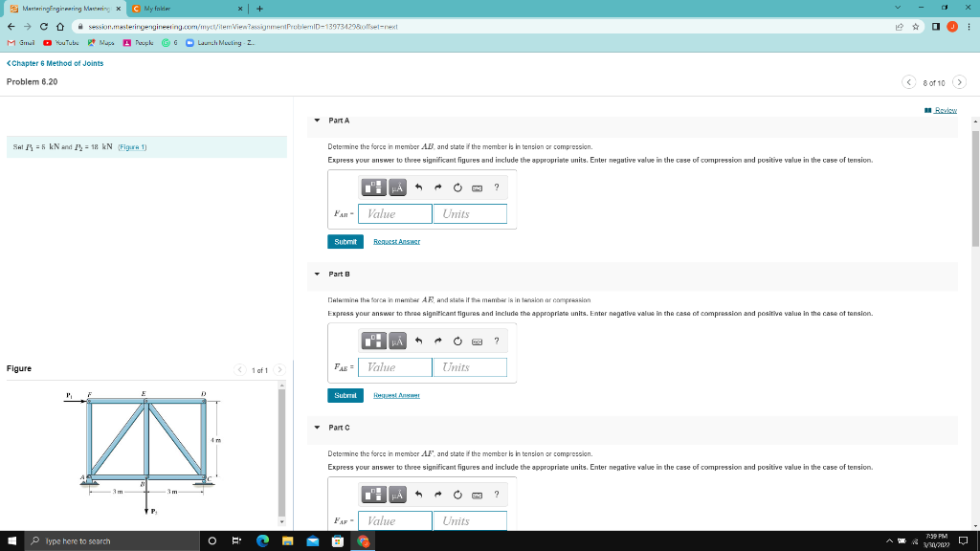Collapse Part A section
Screen dimensions: 980x551
317,120
